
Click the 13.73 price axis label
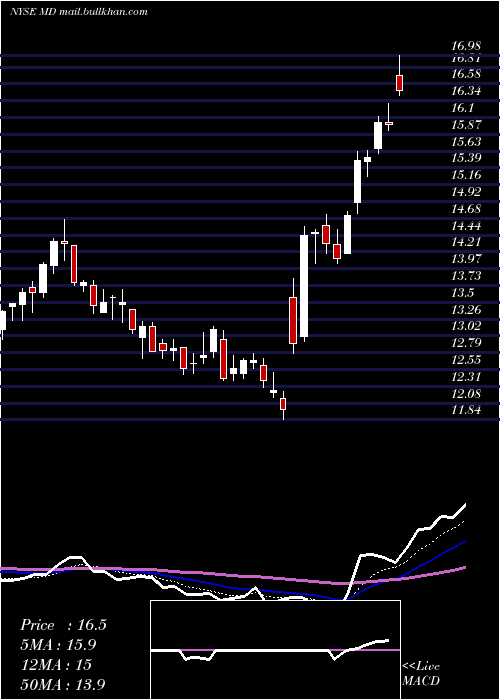[x=466, y=276]
